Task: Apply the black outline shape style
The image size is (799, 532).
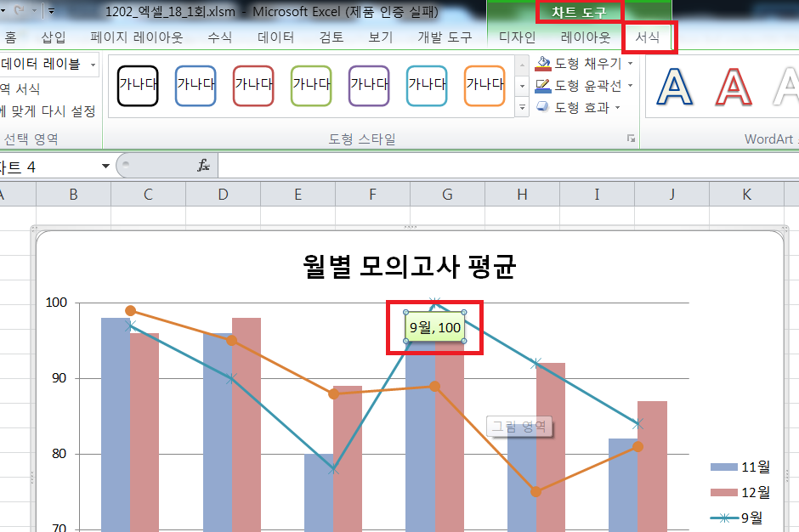Action: tap(138, 85)
